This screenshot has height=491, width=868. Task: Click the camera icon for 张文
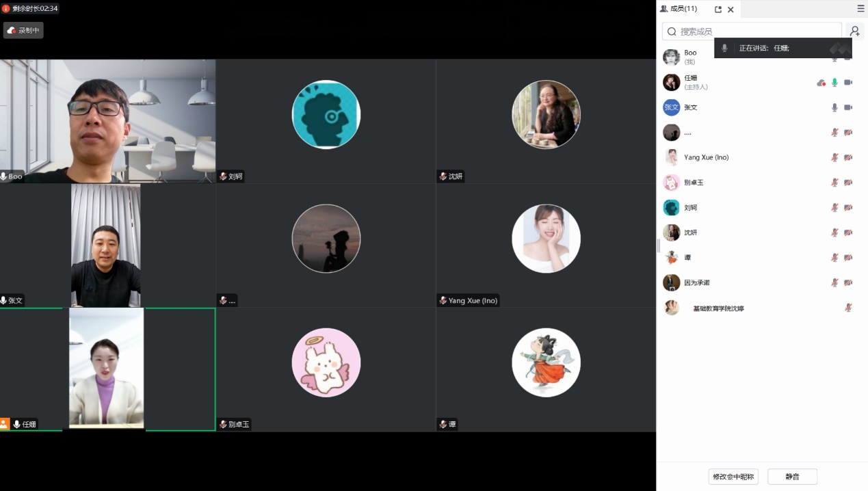click(848, 107)
